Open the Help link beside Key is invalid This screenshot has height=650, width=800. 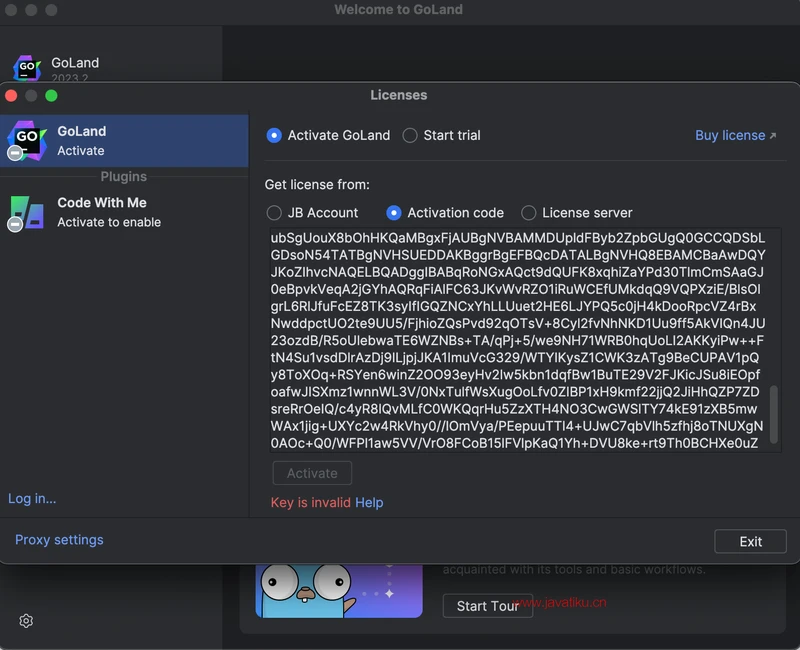click(x=369, y=503)
